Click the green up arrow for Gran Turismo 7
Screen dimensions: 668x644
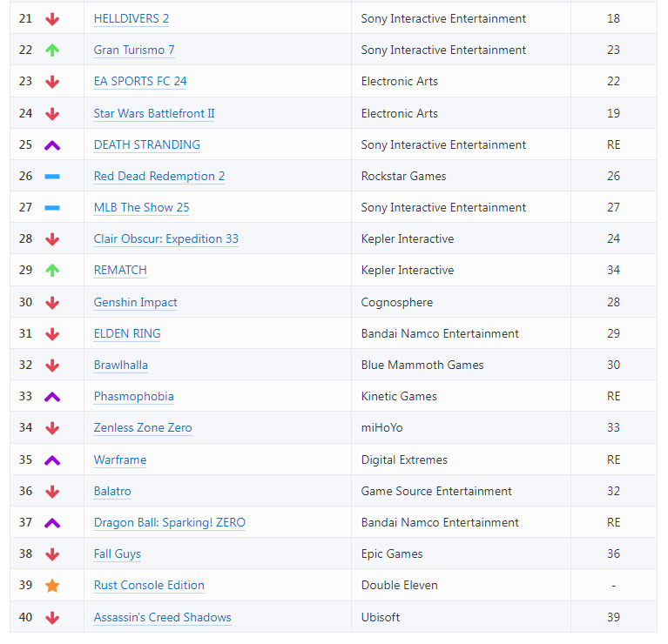pos(52,50)
